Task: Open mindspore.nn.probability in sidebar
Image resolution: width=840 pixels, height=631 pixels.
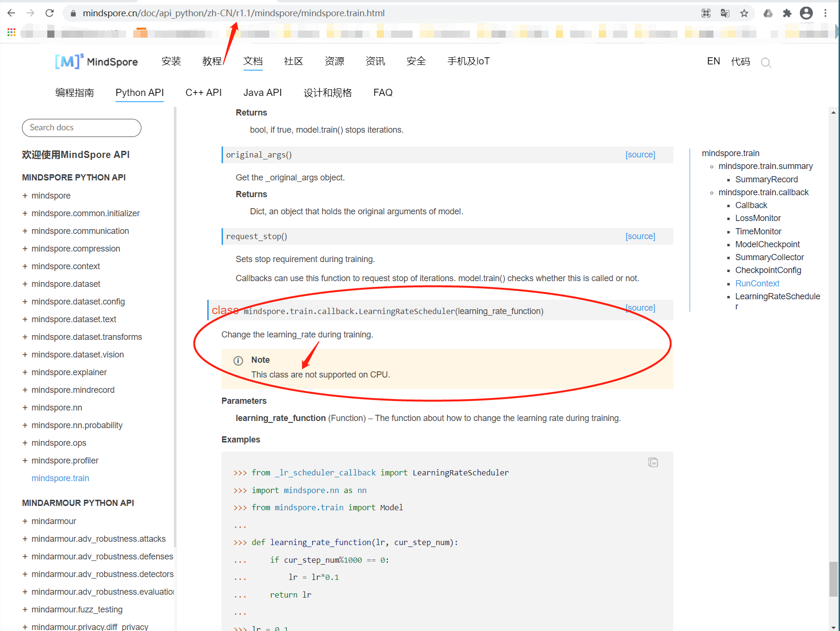Action: coord(77,425)
